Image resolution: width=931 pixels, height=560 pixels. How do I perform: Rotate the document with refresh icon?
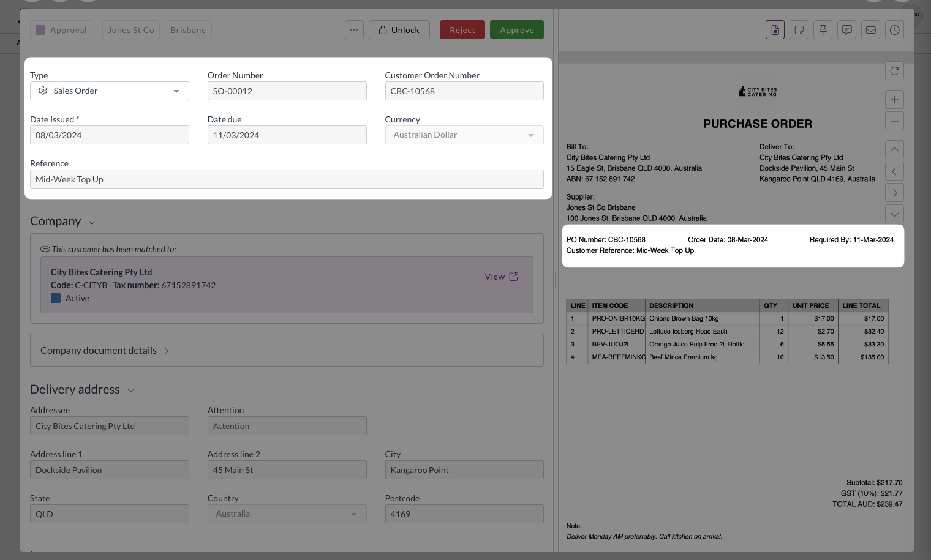tap(894, 71)
